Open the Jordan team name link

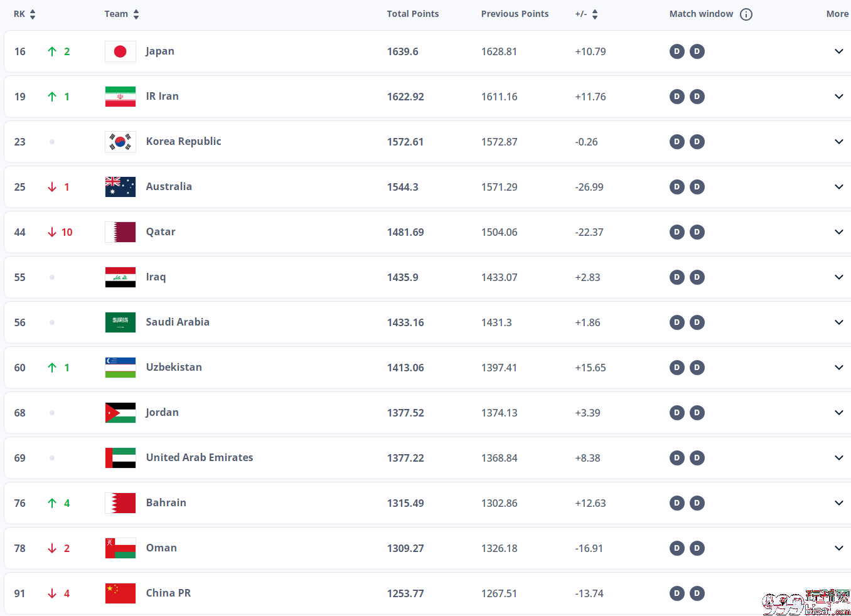pyautogui.click(x=163, y=413)
